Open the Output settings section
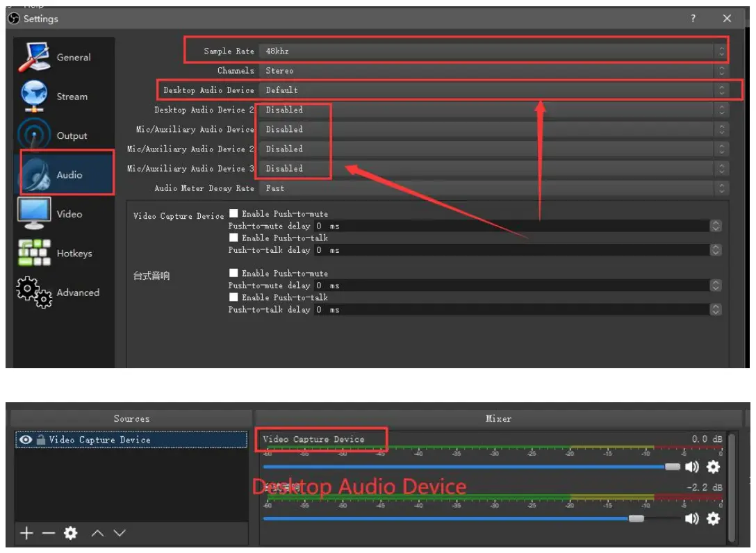The width and height of the screenshot is (756, 553). coord(64,135)
